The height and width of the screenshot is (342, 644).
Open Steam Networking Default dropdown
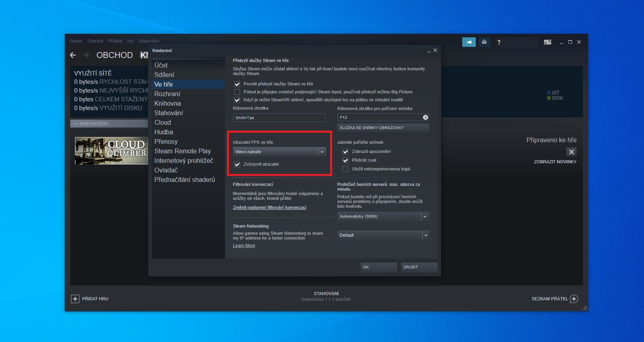click(383, 235)
